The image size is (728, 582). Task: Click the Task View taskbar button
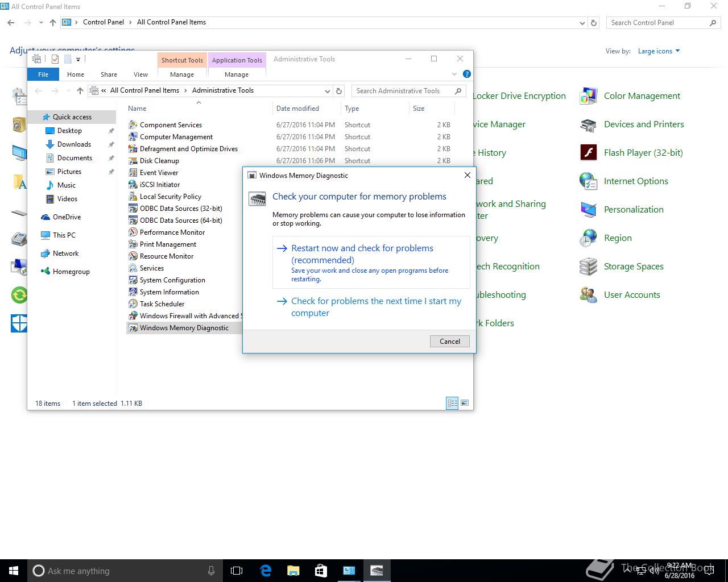tap(237, 571)
